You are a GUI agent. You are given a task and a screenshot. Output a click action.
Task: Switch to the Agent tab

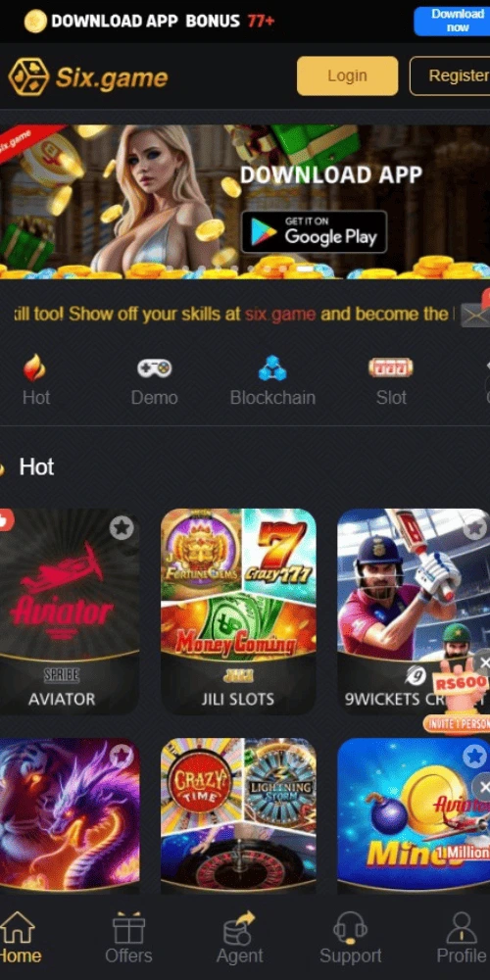click(x=240, y=938)
